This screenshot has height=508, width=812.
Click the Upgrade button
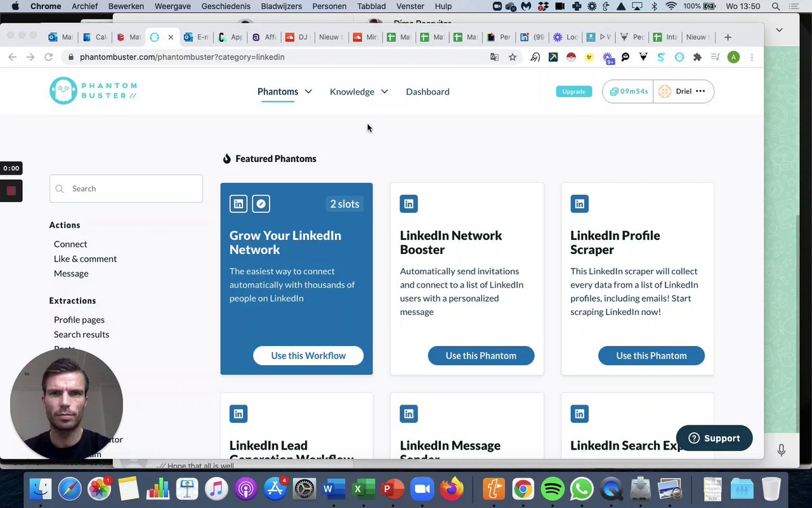pos(573,91)
